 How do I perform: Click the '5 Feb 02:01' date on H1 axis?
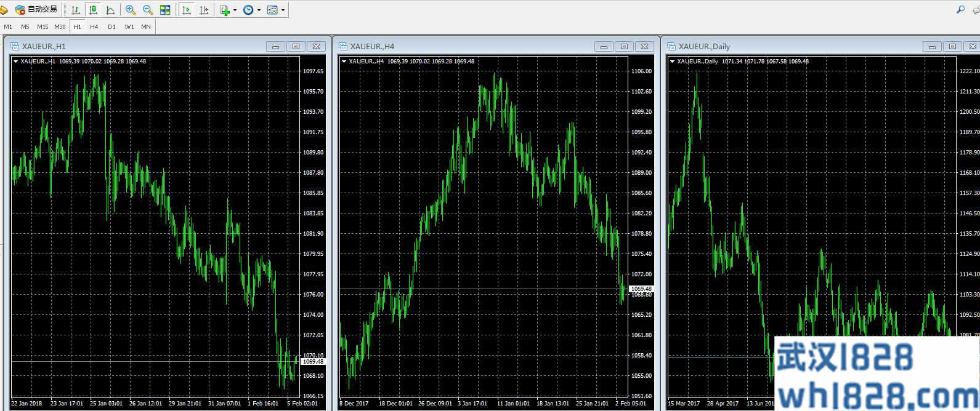tap(302, 404)
